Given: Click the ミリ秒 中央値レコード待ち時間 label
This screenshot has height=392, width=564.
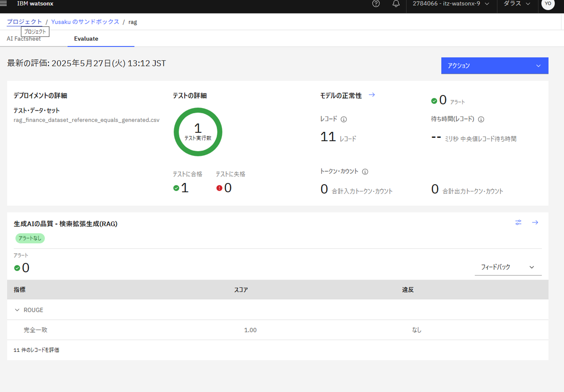Looking at the screenshot, I should pos(480,139).
